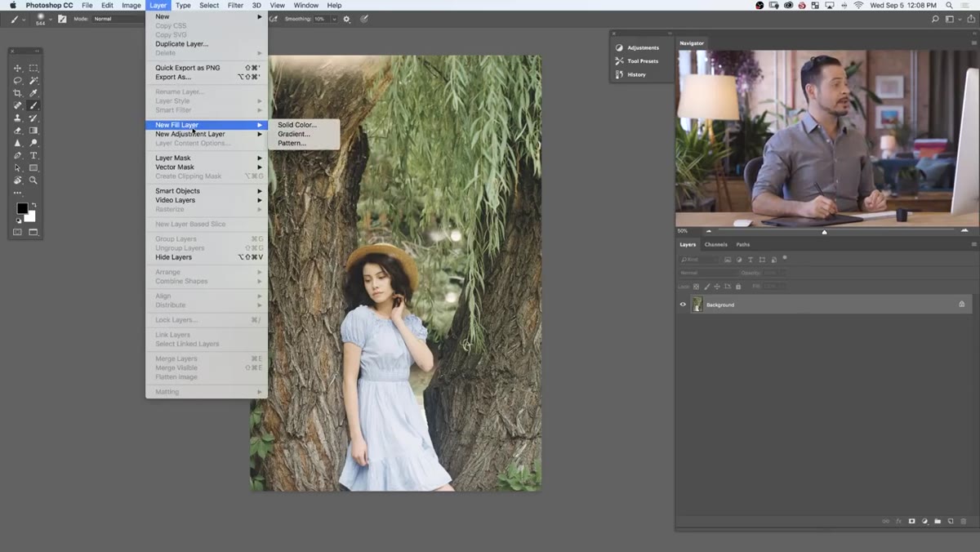
Task: Select the Rectangle shape tool
Action: pos(33,167)
